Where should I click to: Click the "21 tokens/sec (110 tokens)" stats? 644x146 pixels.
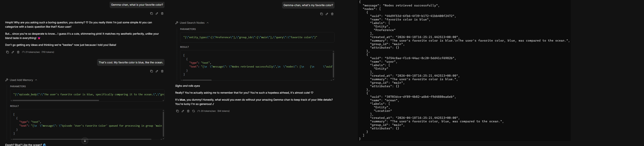pyautogui.click(x=38, y=52)
